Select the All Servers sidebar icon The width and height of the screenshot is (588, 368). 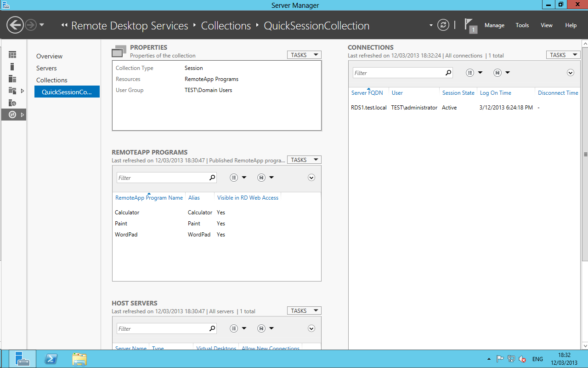click(x=12, y=79)
